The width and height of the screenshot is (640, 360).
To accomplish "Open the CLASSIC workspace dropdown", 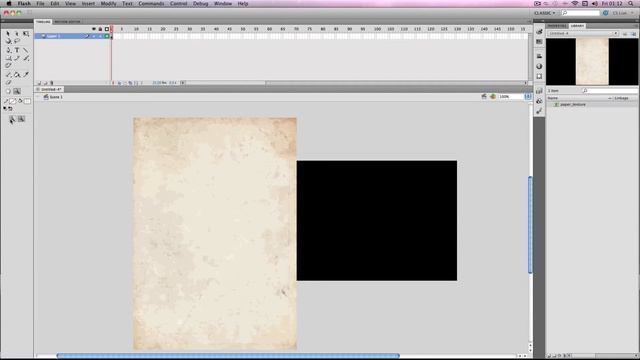I will pyautogui.click(x=545, y=13).
